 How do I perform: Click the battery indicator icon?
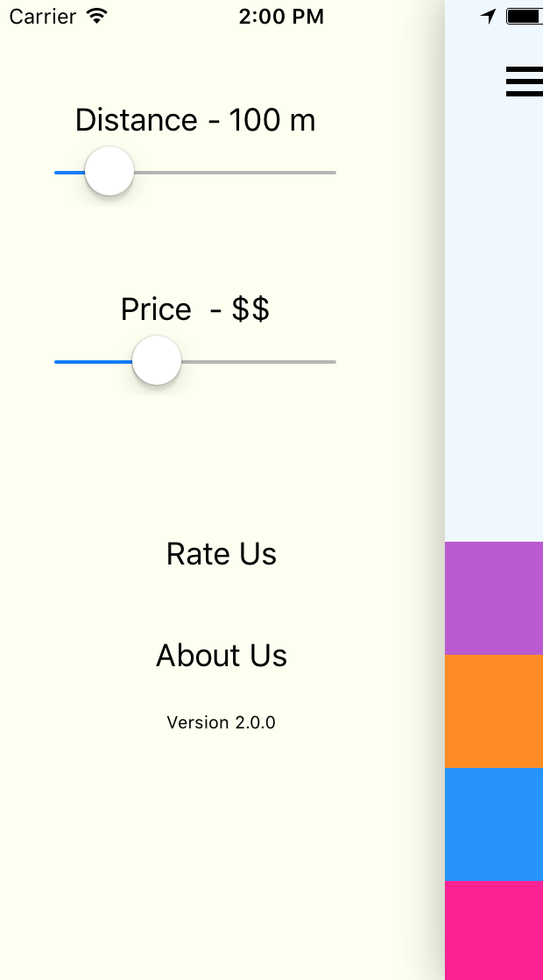pyautogui.click(x=525, y=16)
